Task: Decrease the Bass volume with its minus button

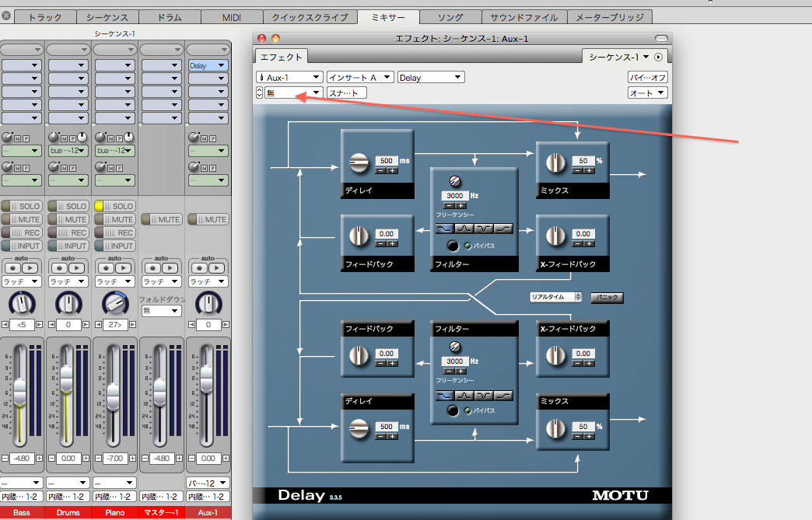Action: coord(5,459)
